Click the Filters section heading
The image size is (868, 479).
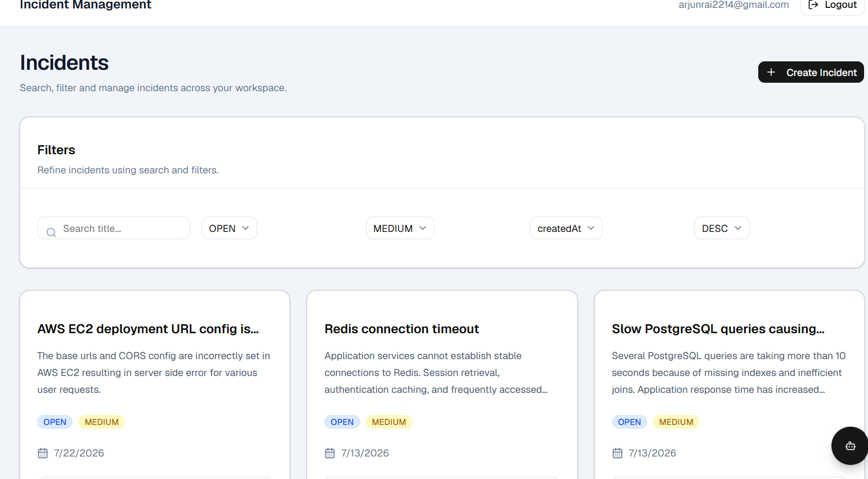click(56, 150)
